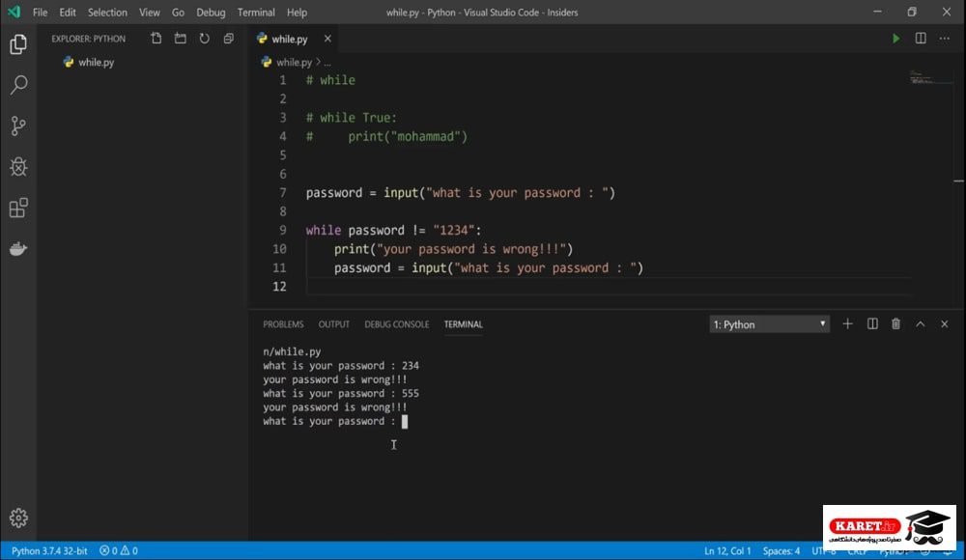Open the Explorer view in activity bar
Screen dimensions: 966x560
click(x=18, y=44)
